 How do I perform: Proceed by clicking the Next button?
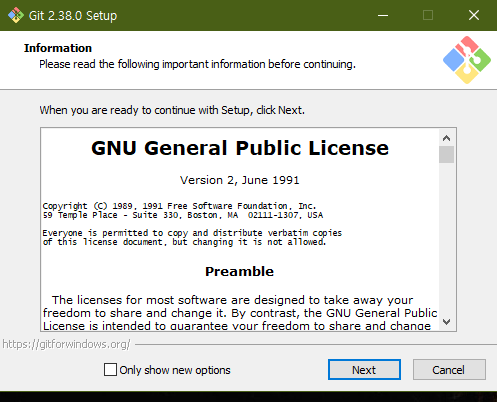[364, 370]
